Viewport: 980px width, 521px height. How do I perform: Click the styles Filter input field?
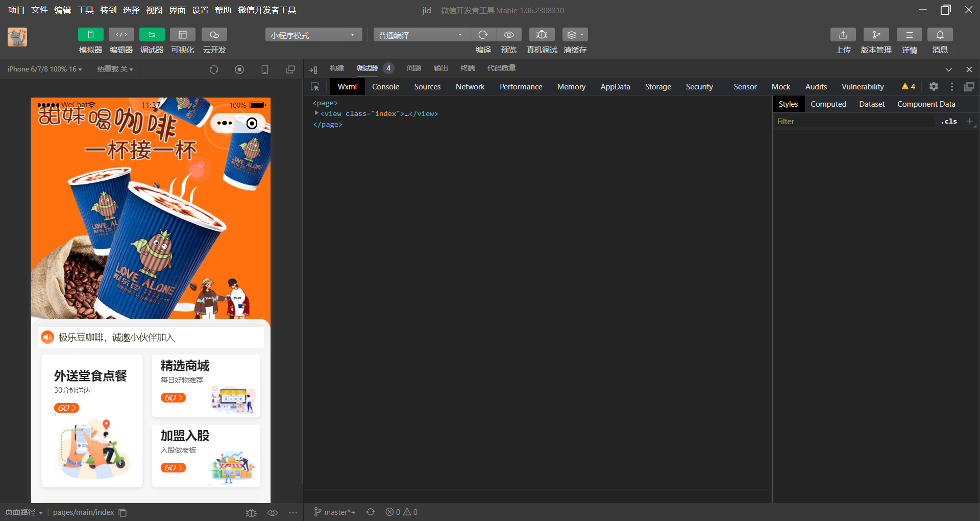[853, 122]
